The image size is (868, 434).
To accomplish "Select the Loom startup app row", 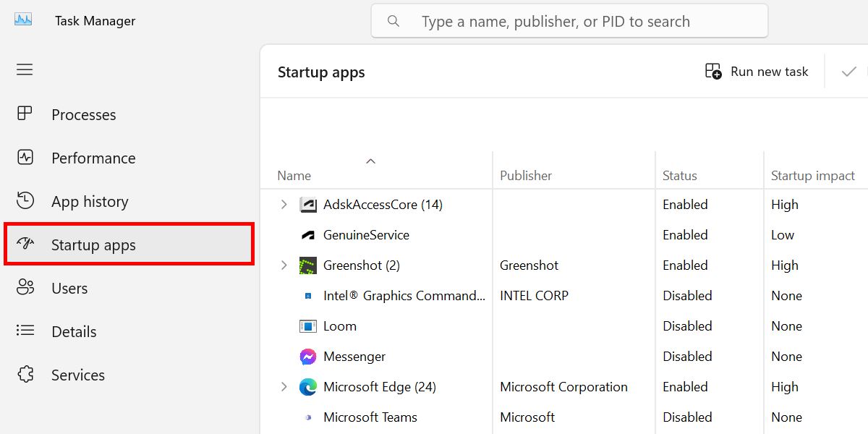I will point(340,326).
